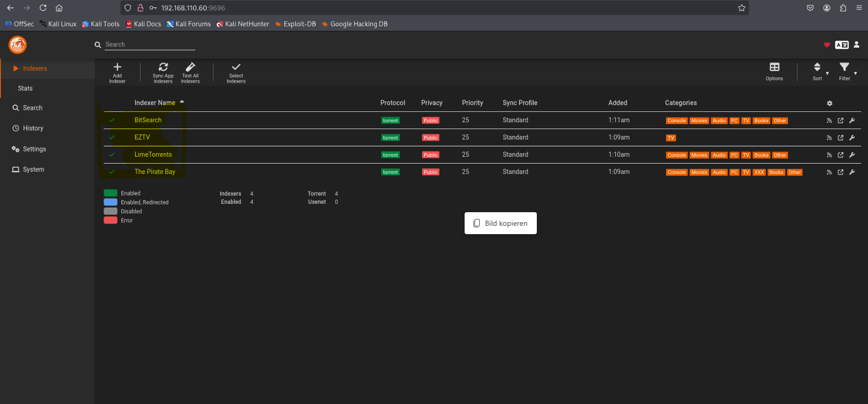The height and width of the screenshot is (404, 868).
Task: Open the History sidebar item
Action: (33, 129)
